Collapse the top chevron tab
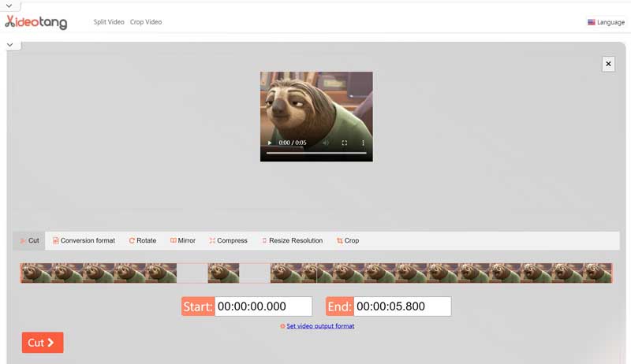Screen dimensions: 631x364 [x=9, y=6]
